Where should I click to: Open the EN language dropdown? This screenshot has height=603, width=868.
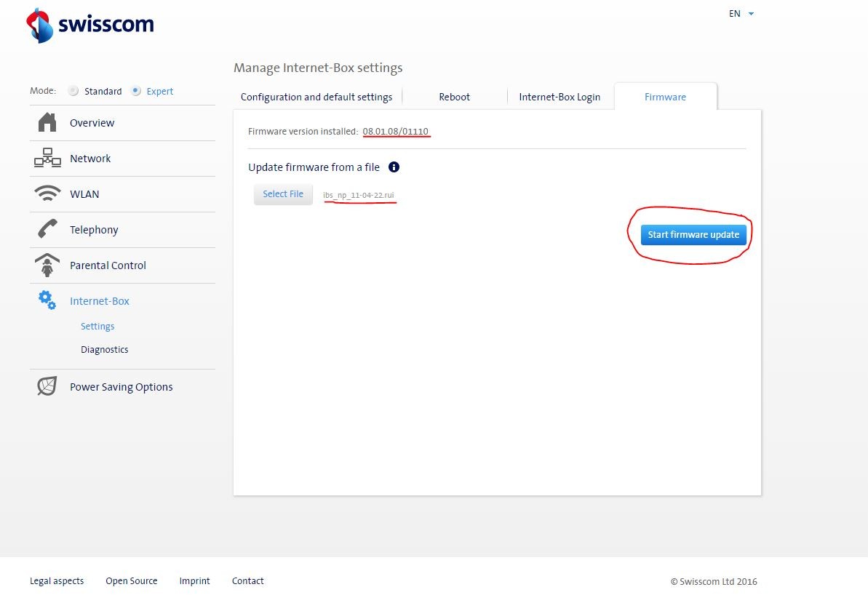[x=741, y=14]
